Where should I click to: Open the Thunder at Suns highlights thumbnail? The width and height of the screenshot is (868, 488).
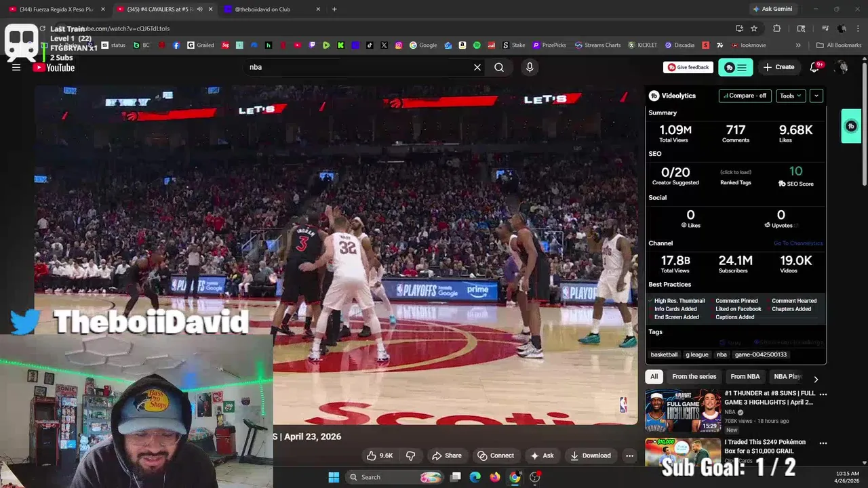683,411
